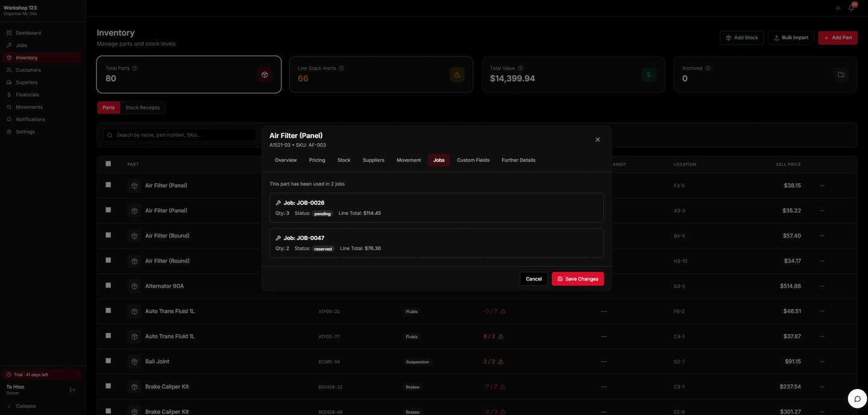Check the box for Alternator 90A row
This screenshot has width=868, height=415.
pyautogui.click(x=108, y=285)
